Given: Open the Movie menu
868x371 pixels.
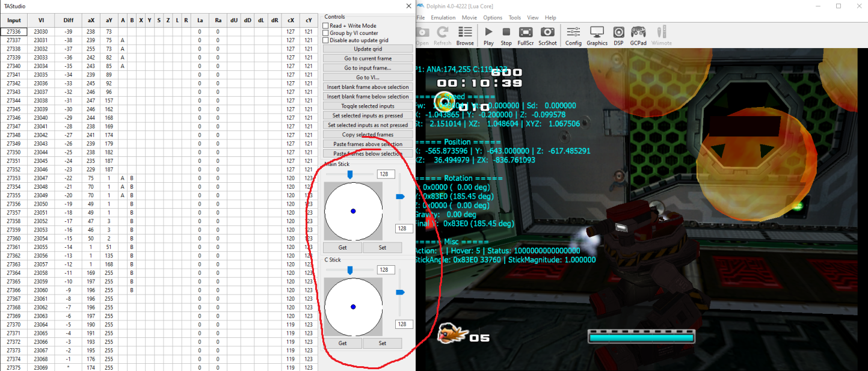Looking at the screenshot, I should (x=469, y=17).
